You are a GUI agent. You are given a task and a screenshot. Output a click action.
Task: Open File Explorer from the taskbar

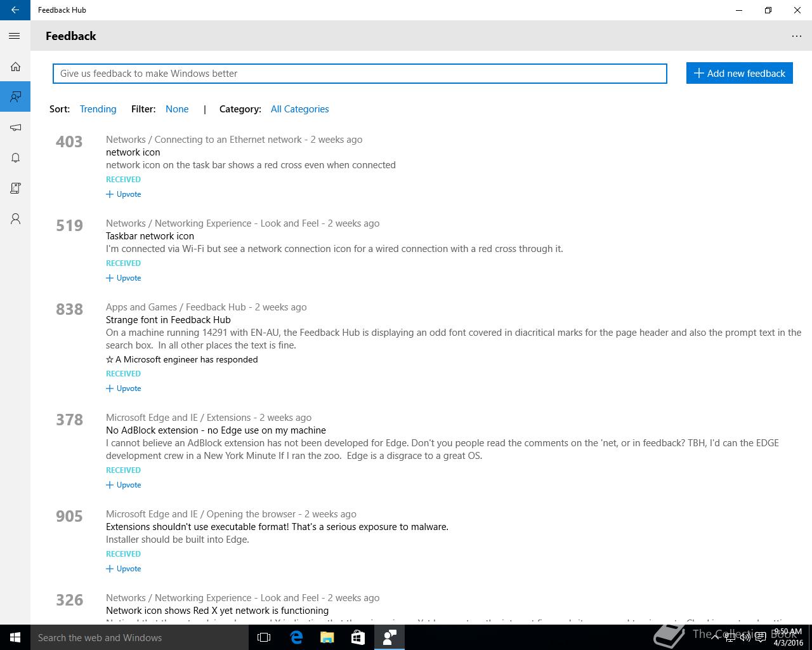point(327,637)
